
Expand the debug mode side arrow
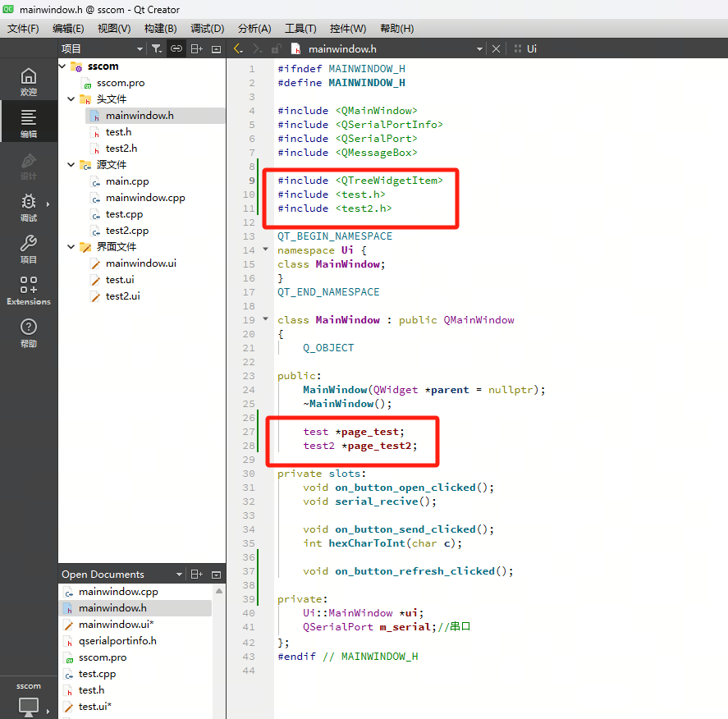[48, 204]
